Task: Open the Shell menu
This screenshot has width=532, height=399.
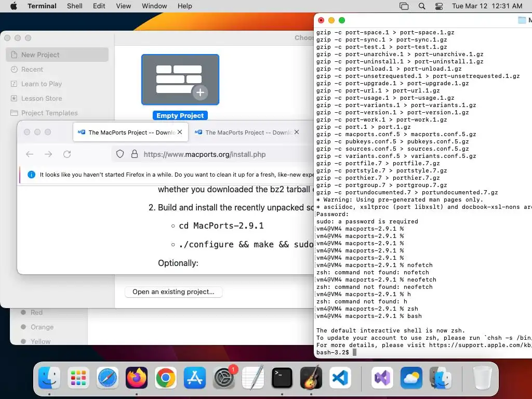Action: [x=75, y=6]
